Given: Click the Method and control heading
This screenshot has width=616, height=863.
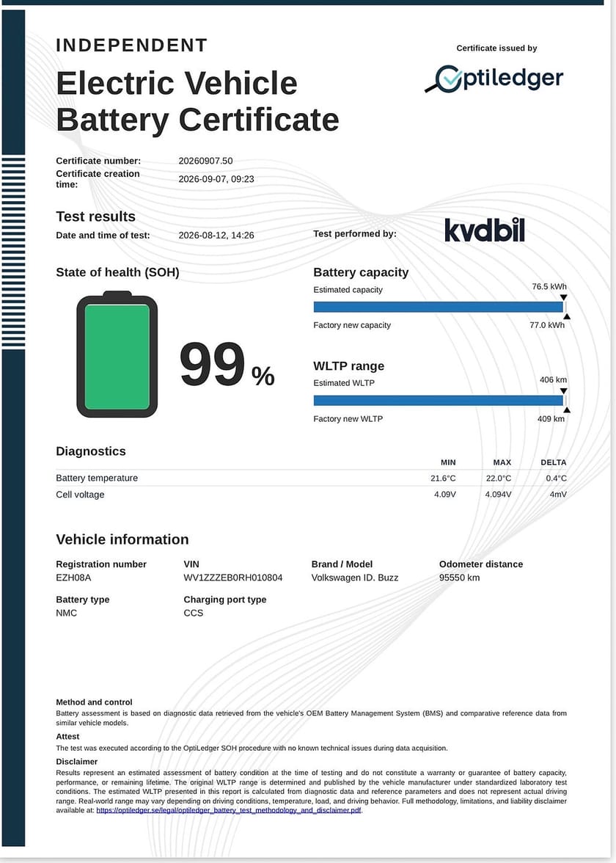Looking at the screenshot, I should 94,702.
